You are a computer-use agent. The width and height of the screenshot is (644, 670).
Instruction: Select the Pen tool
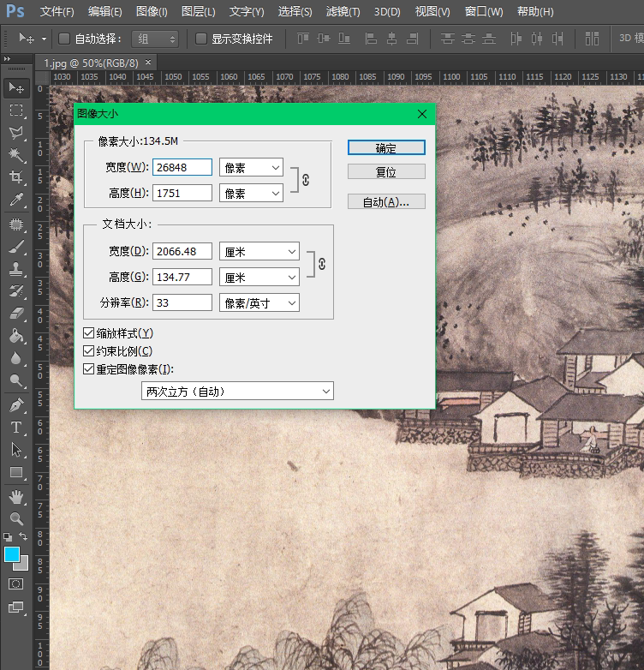[16, 405]
